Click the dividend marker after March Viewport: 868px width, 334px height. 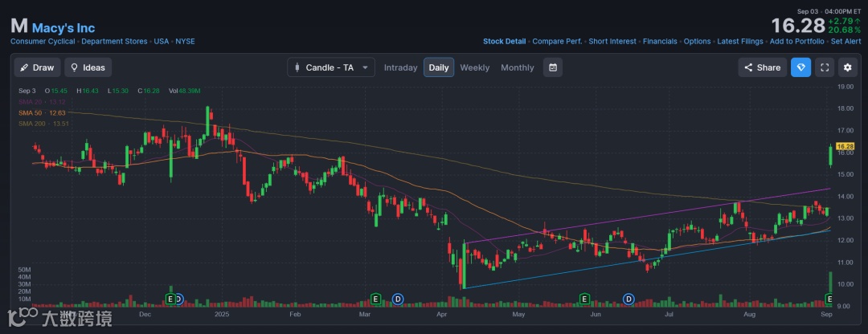[397, 299]
